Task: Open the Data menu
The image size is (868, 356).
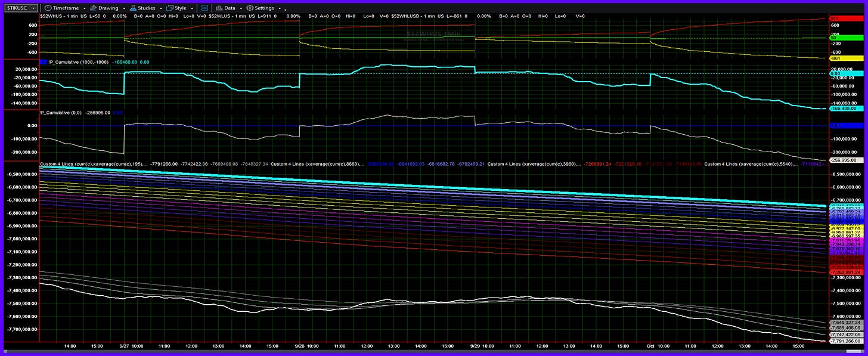Action: pos(230,8)
